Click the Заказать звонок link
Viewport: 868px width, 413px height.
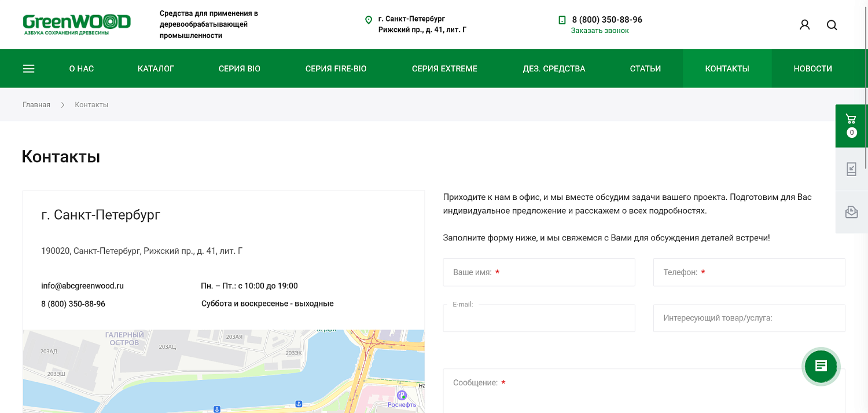click(599, 31)
